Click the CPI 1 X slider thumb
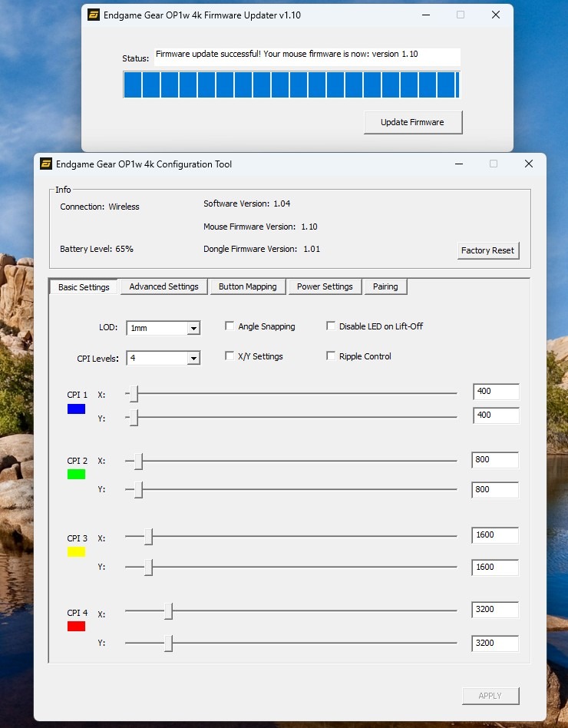Image resolution: width=568 pixels, height=728 pixels. click(x=134, y=393)
